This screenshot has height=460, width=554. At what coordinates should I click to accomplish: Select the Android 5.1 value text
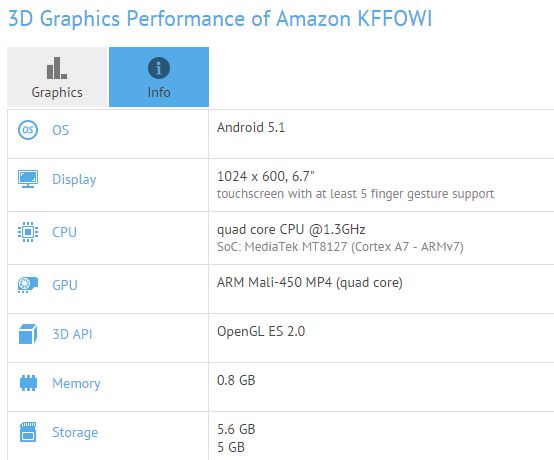click(251, 128)
